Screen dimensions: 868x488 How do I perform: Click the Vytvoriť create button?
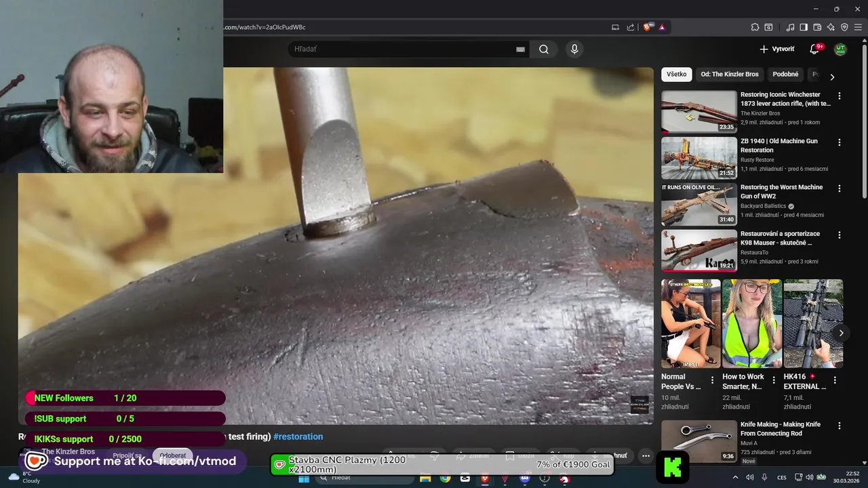pos(777,49)
